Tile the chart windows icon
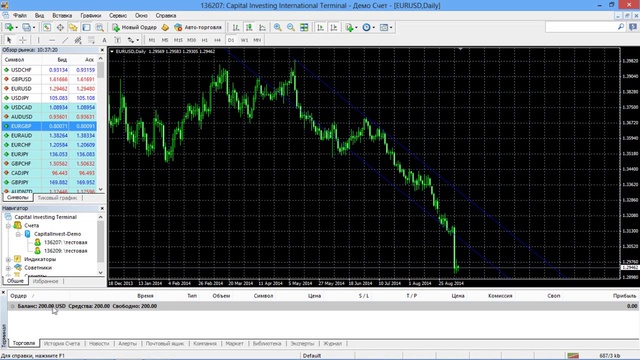The image size is (640, 360). tap(304, 27)
